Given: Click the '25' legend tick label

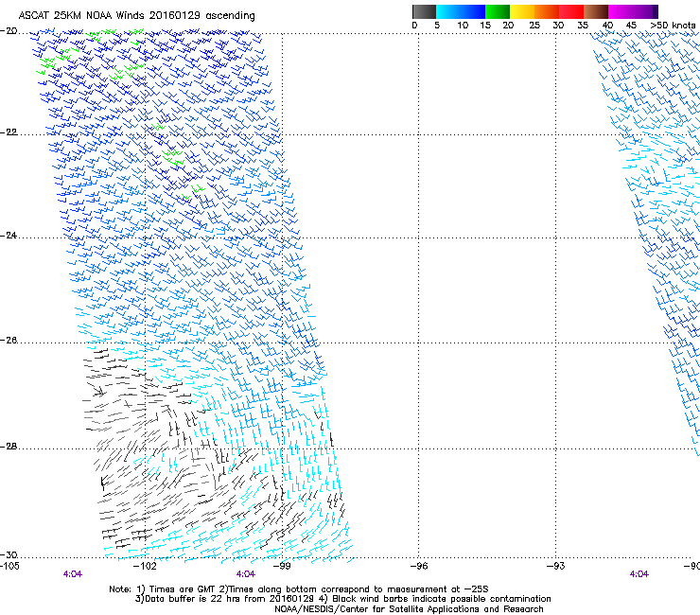Looking at the screenshot, I should (x=534, y=26).
